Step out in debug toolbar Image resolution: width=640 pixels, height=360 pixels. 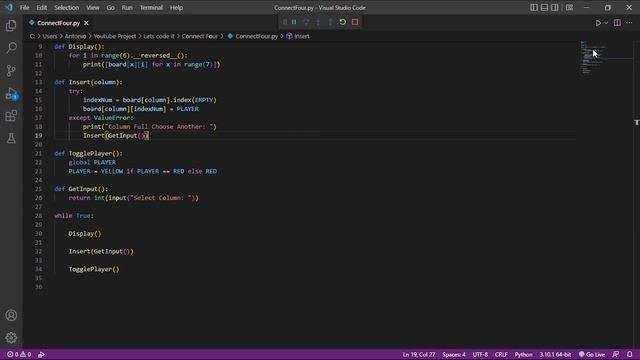point(330,22)
